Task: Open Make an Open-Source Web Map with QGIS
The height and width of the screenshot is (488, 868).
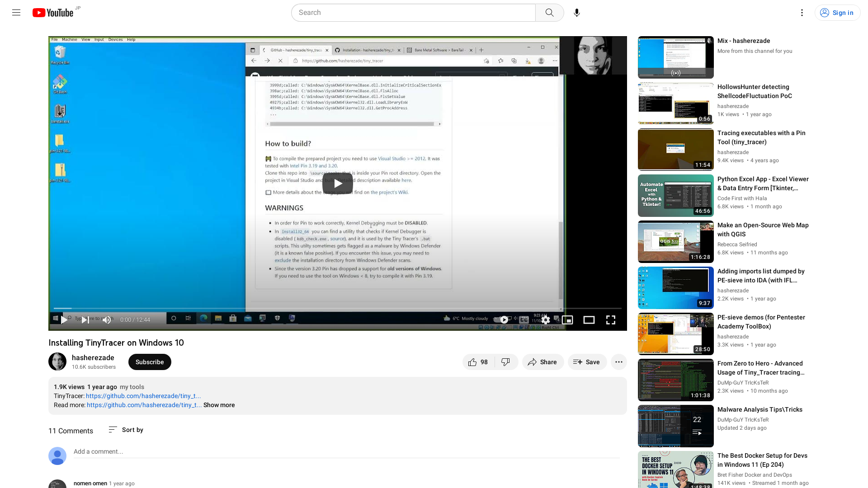Action: pos(763,230)
